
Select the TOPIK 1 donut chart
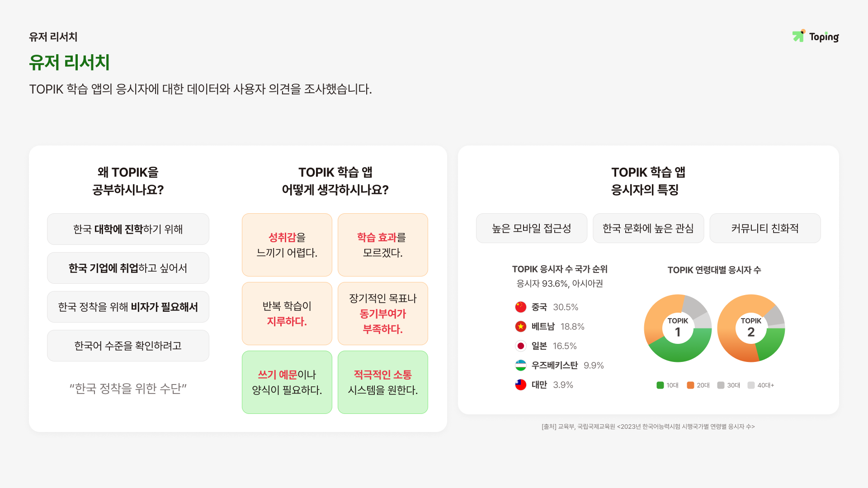click(678, 328)
